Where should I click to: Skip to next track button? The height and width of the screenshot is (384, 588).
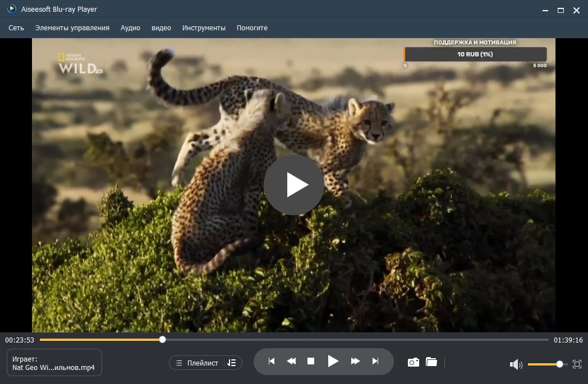(x=375, y=361)
